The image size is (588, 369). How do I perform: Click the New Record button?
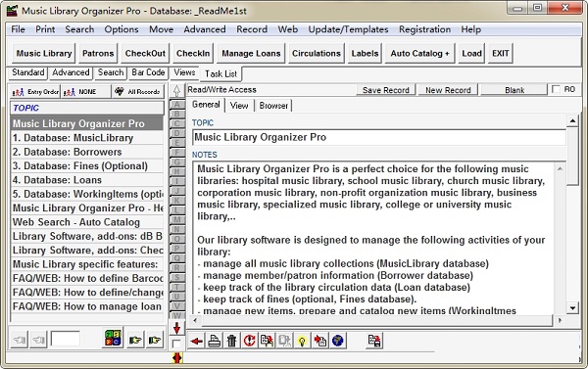[448, 90]
